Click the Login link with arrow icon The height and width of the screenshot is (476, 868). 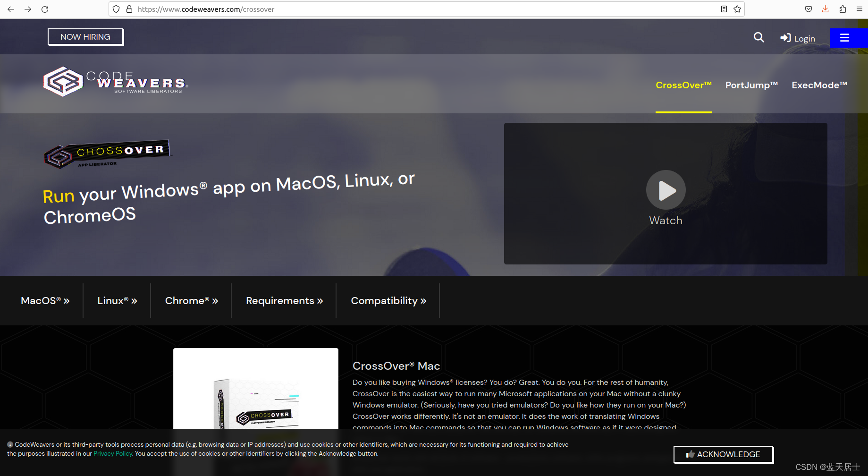(798, 38)
